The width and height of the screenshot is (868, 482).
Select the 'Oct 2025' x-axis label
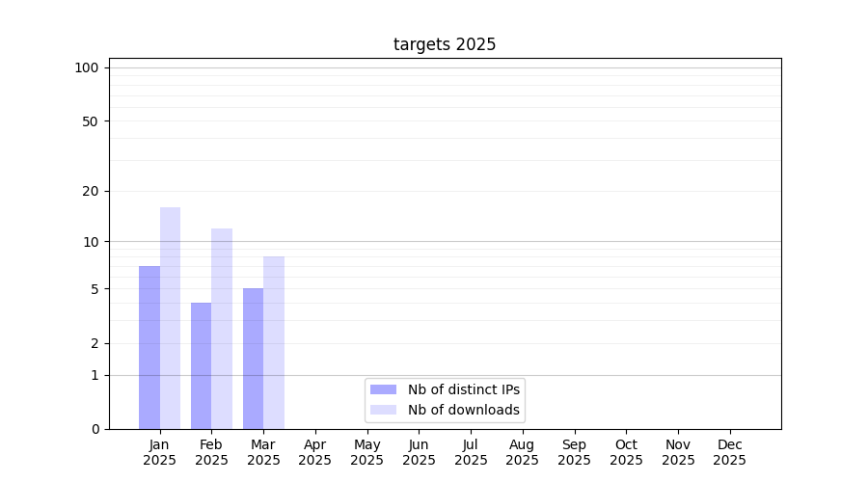(626, 452)
